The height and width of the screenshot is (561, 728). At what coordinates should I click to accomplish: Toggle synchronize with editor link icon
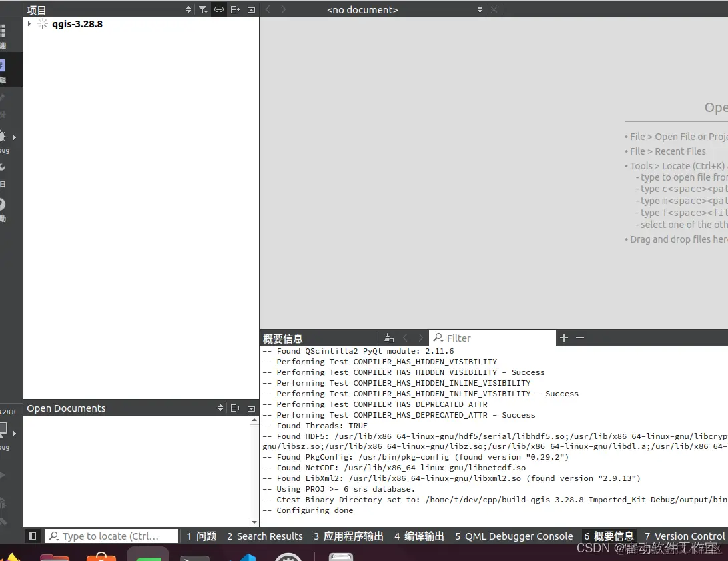tap(219, 9)
